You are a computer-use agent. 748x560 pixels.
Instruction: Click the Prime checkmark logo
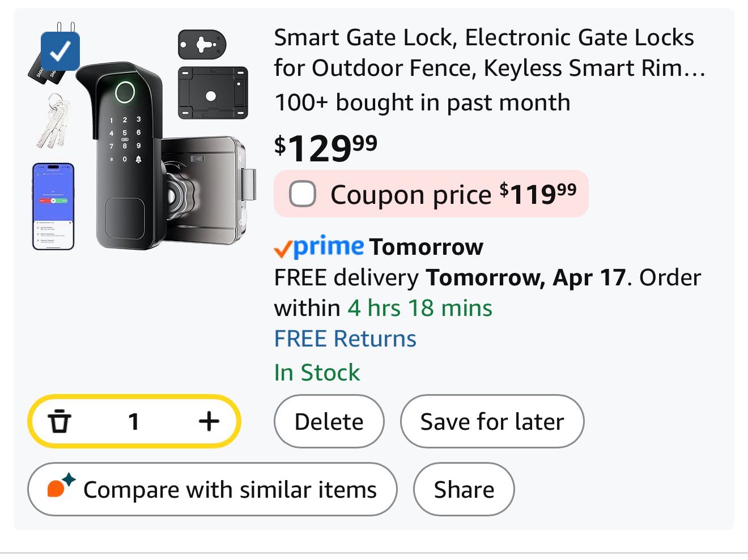pyautogui.click(x=319, y=247)
